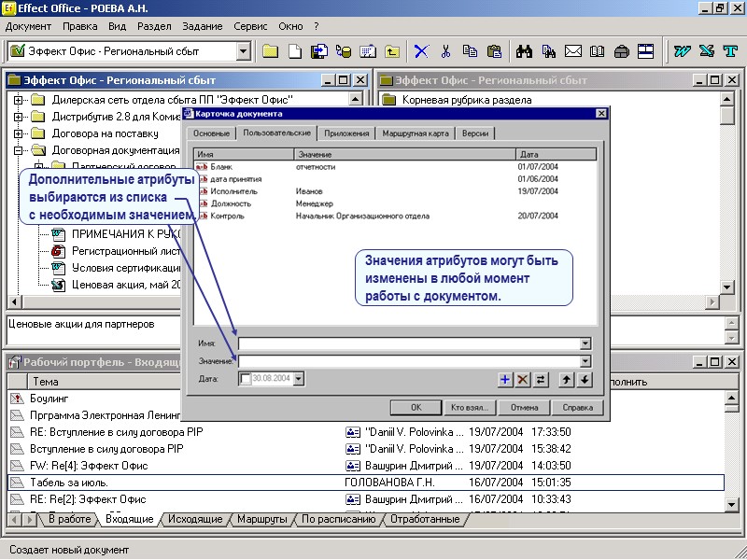Click the yellow new folder toolbar icon
The height and width of the screenshot is (560, 747).
(270, 51)
